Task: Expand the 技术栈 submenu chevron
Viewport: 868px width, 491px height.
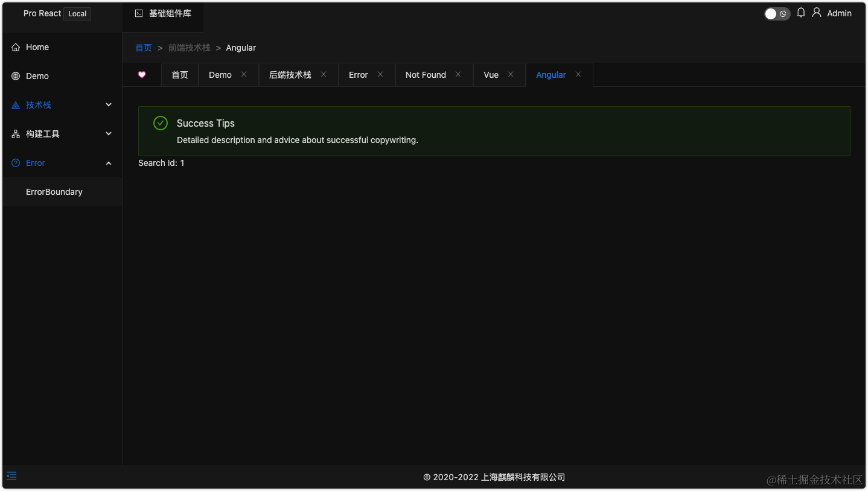Action: tap(109, 105)
